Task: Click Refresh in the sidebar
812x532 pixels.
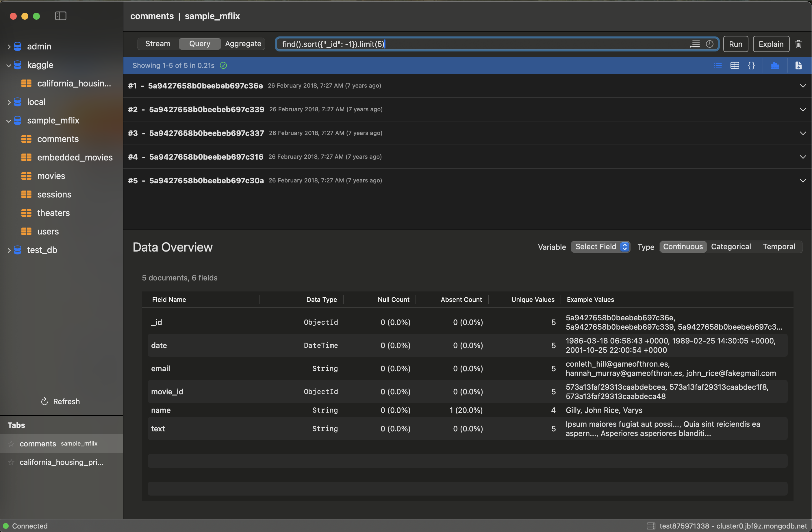Action: coord(60,402)
